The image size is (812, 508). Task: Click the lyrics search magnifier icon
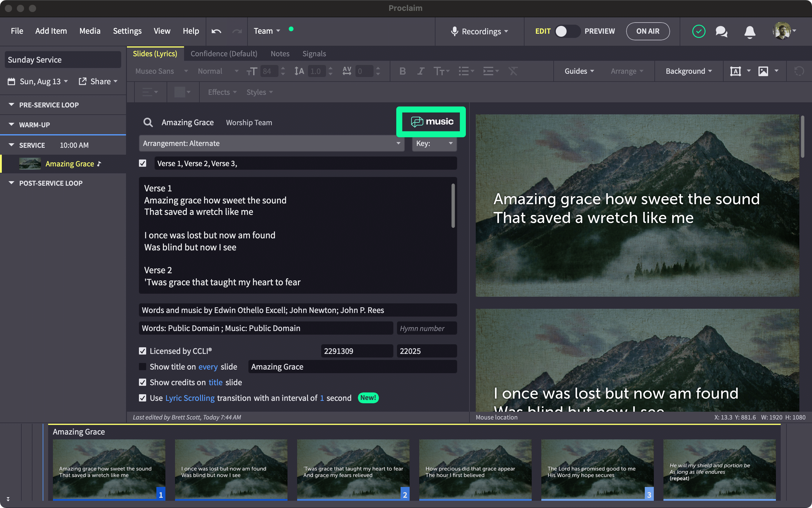(x=148, y=122)
